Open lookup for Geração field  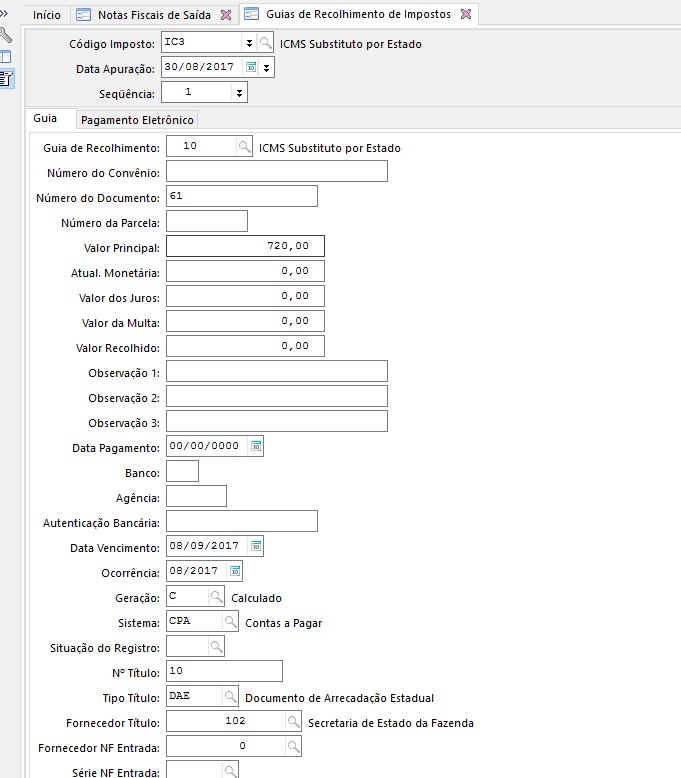click(216, 596)
